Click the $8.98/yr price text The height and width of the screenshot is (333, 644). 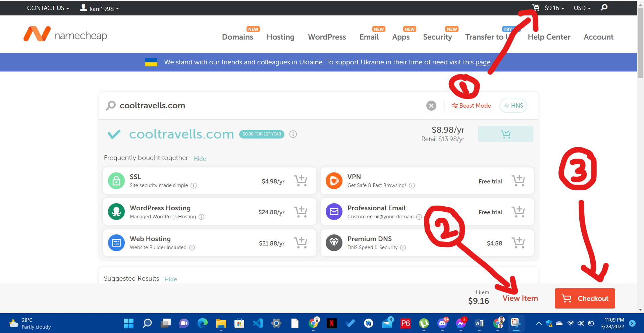(x=448, y=130)
